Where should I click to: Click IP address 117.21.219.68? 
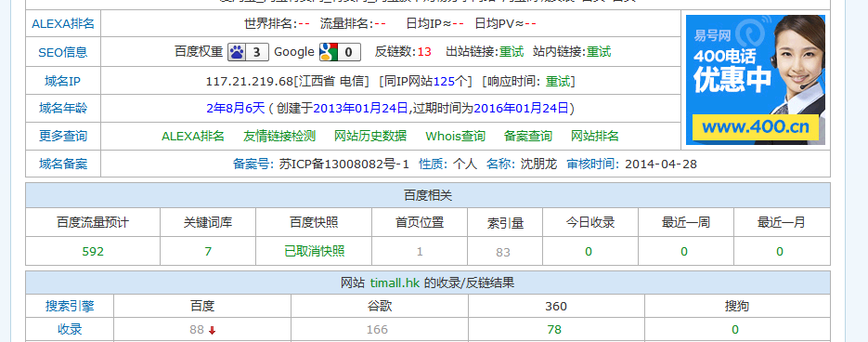click(249, 82)
